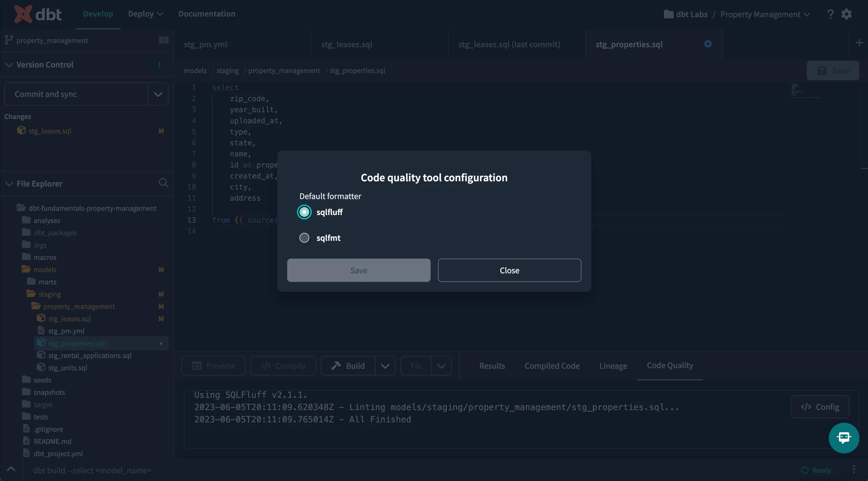The width and height of the screenshot is (868, 481).
Task: Click the Commit and sync button
Action: coord(76,94)
